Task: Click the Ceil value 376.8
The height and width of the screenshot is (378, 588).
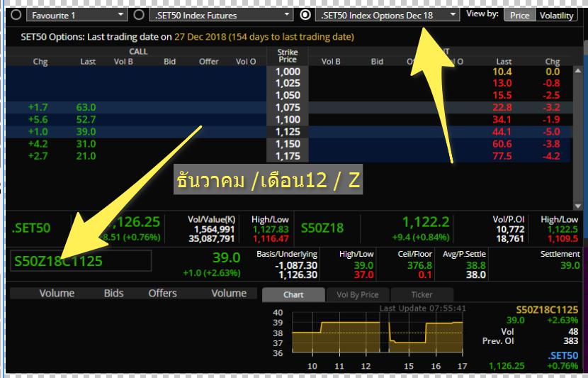Action: click(x=419, y=265)
